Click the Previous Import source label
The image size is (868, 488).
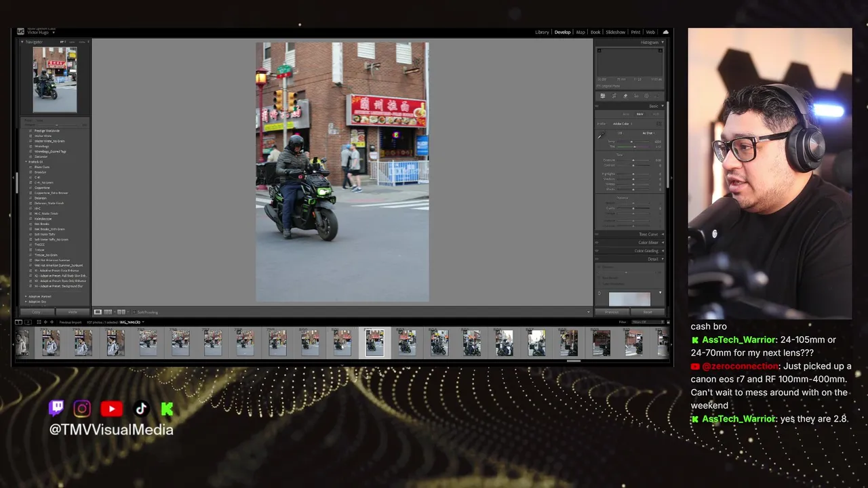71,322
